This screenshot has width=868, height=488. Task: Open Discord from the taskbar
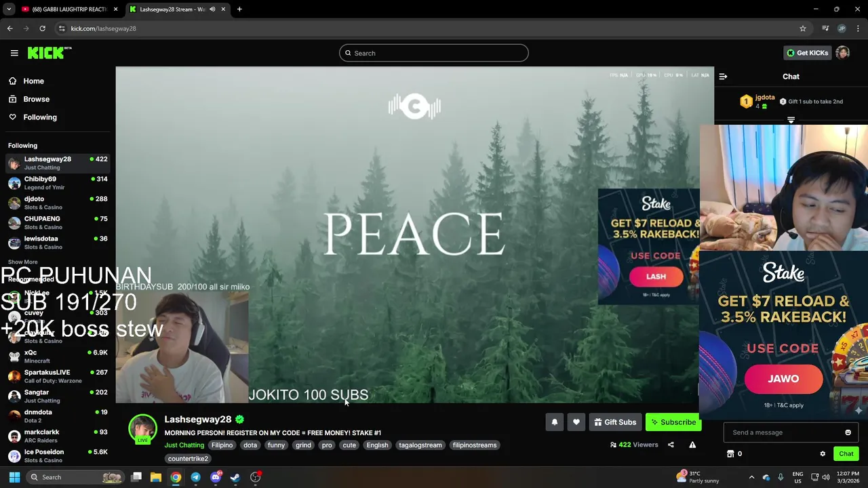coord(216,477)
